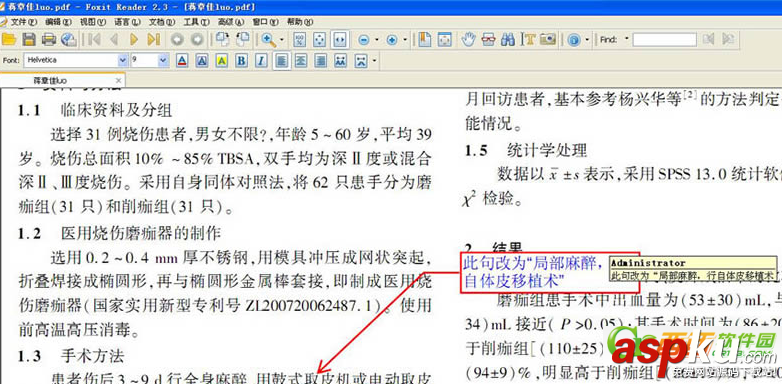782x384 pixels.
Task: Click the email/web globe icon
Action: (69, 40)
